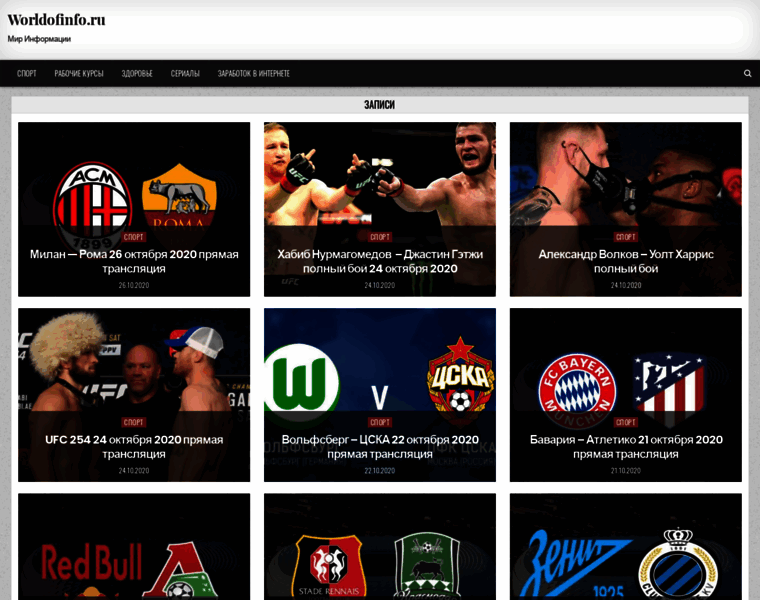Open Хабиб Нурмагомедов – Джастин Гэтжи article title
This screenshot has height=600, width=760.
point(380,261)
